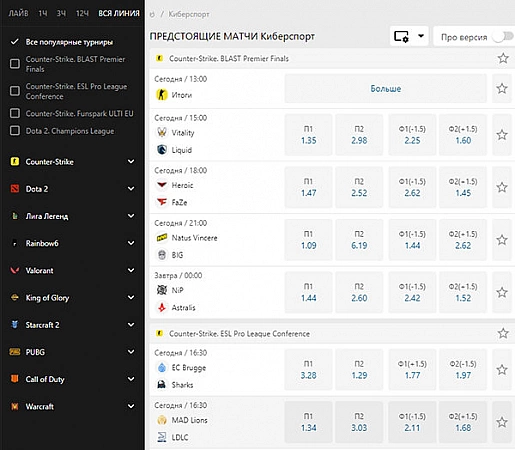515x450 pixels.
Task: Click the PUBG sidebar icon
Action: (15, 352)
